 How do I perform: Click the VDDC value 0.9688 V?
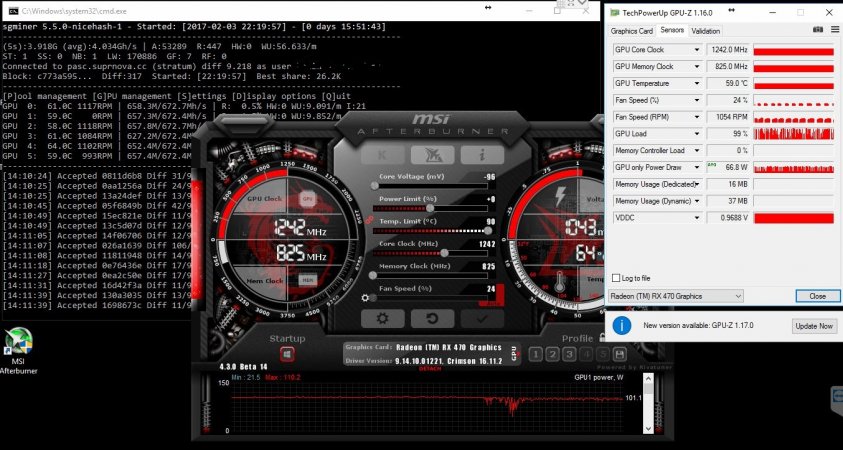(728, 218)
